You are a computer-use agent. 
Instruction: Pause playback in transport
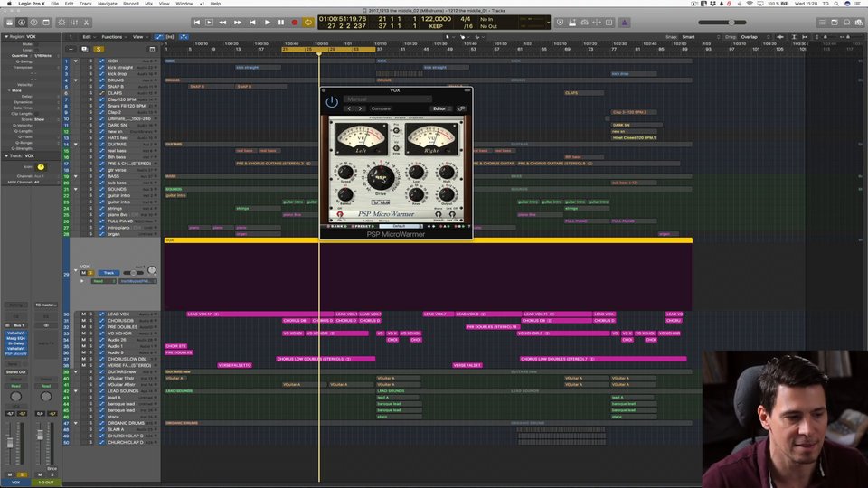tap(280, 23)
